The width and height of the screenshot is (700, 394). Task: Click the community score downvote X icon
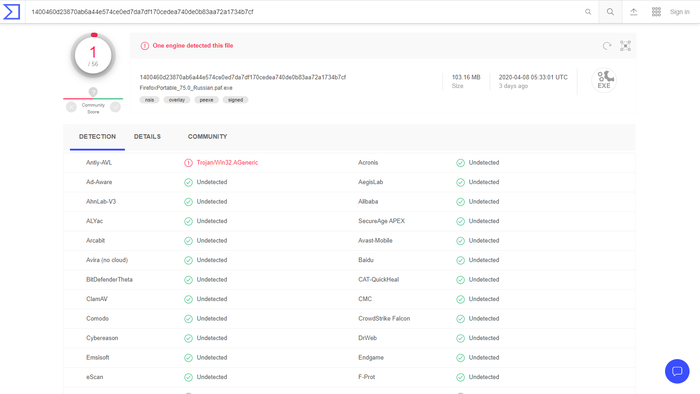point(71,107)
